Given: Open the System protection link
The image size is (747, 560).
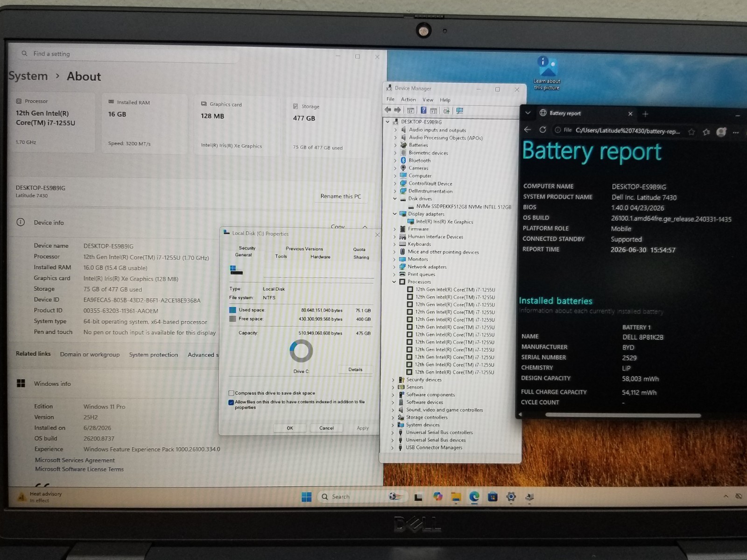Looking at the screenshot, I should point(154,355).
